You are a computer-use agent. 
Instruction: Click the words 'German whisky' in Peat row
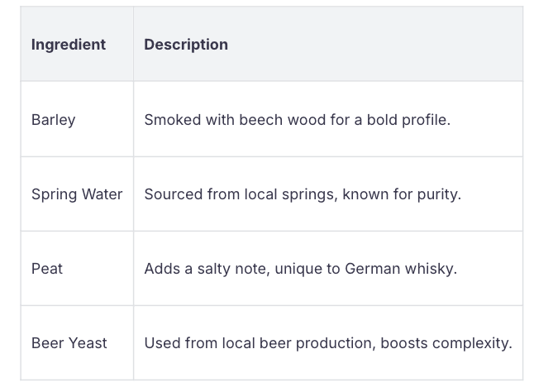pos(407,269)
